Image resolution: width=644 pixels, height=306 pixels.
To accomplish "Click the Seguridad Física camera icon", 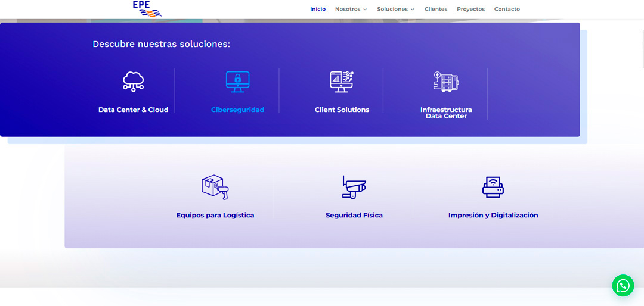I will coord(354,187).
